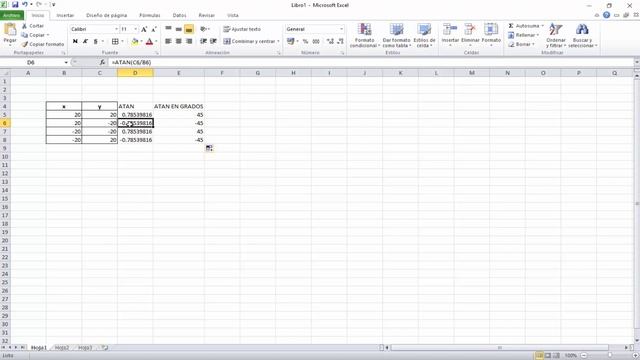Select cell with ATAN EN GRADOS header
The height and width of the screenshot is (360, 640).
pos(178,106)
